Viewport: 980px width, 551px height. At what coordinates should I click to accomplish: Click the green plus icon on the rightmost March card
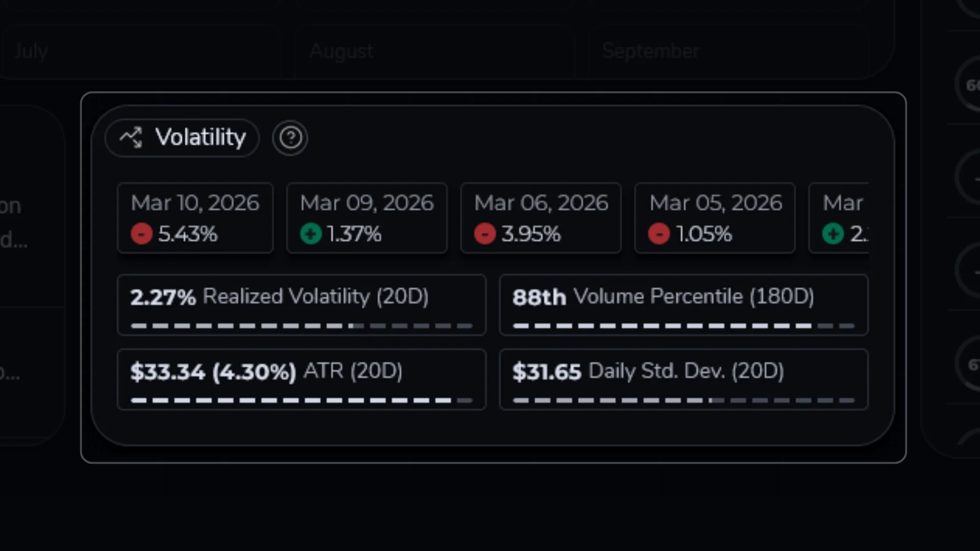(834, 234)
